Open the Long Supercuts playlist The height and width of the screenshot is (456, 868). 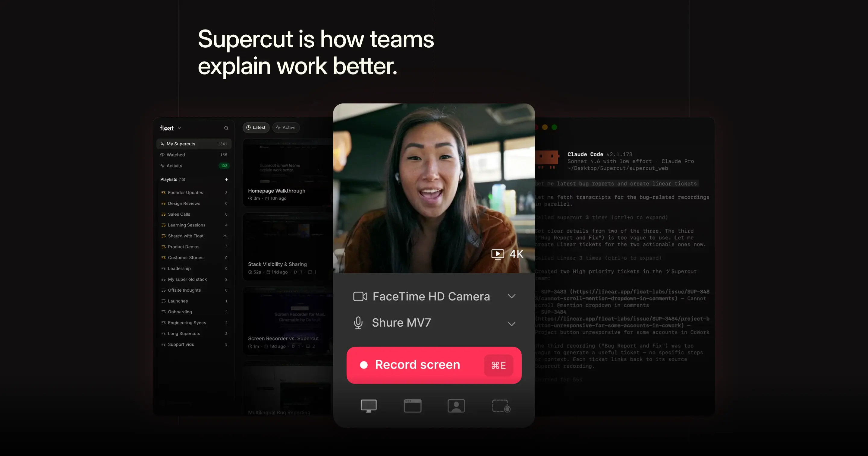[194, 334]
